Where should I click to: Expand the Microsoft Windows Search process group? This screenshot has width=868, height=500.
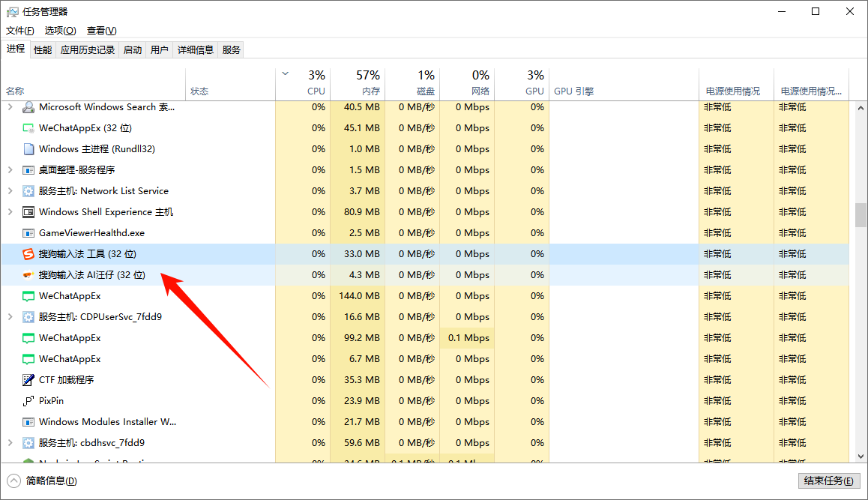click(10, 107)
